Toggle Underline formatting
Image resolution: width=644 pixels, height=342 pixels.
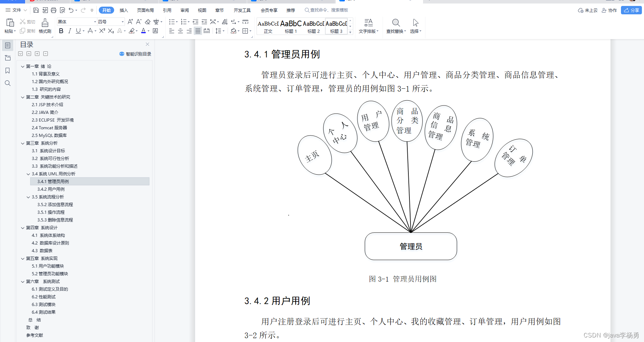(x=78, y=31)
